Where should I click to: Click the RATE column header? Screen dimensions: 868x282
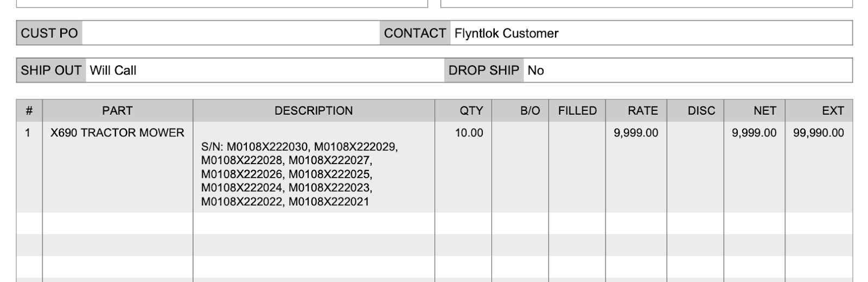[x=636, y=111]
